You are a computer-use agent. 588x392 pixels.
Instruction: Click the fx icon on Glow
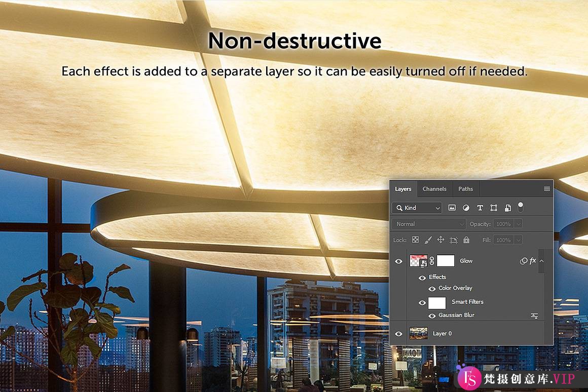(x=533, y=260)
